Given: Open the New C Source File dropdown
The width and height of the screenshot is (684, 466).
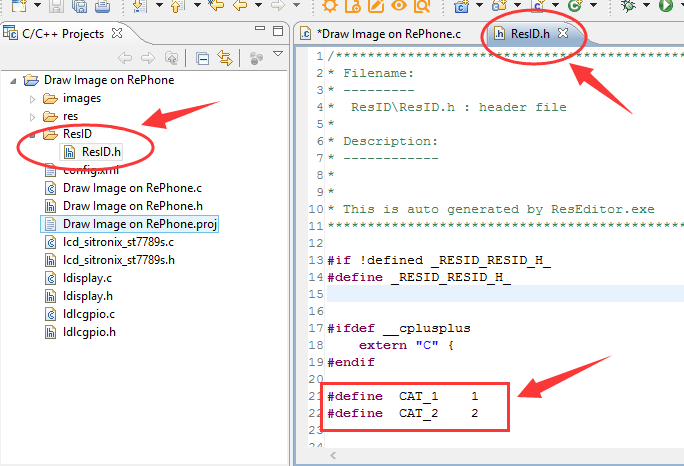Looking at the screenshot, I should [555, 5].
